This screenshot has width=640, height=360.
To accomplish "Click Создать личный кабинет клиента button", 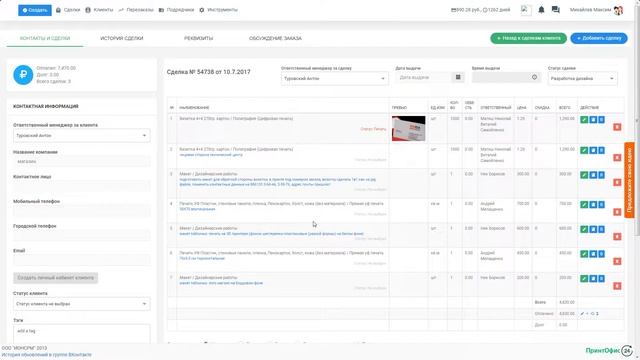I will [56, 278].
